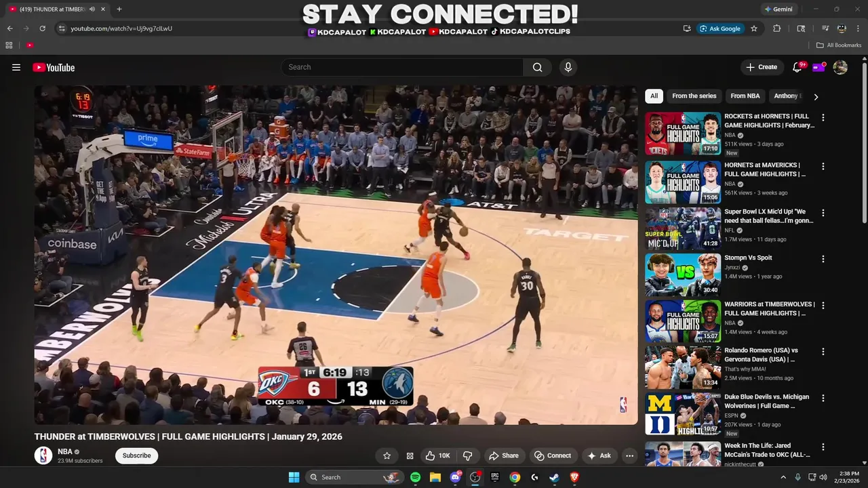
Task: Open options for HORNETS at MAVERICKS video
Action: (823, 166)
